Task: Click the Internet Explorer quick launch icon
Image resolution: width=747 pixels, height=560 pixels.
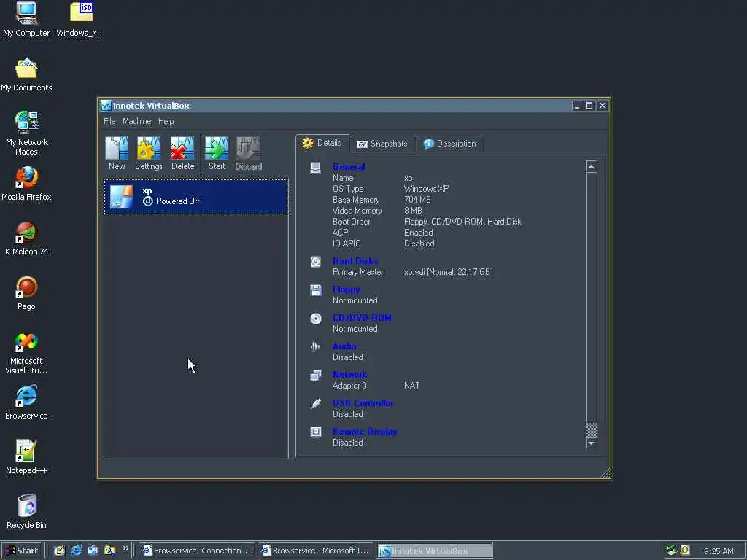Action: pos(76,551)
